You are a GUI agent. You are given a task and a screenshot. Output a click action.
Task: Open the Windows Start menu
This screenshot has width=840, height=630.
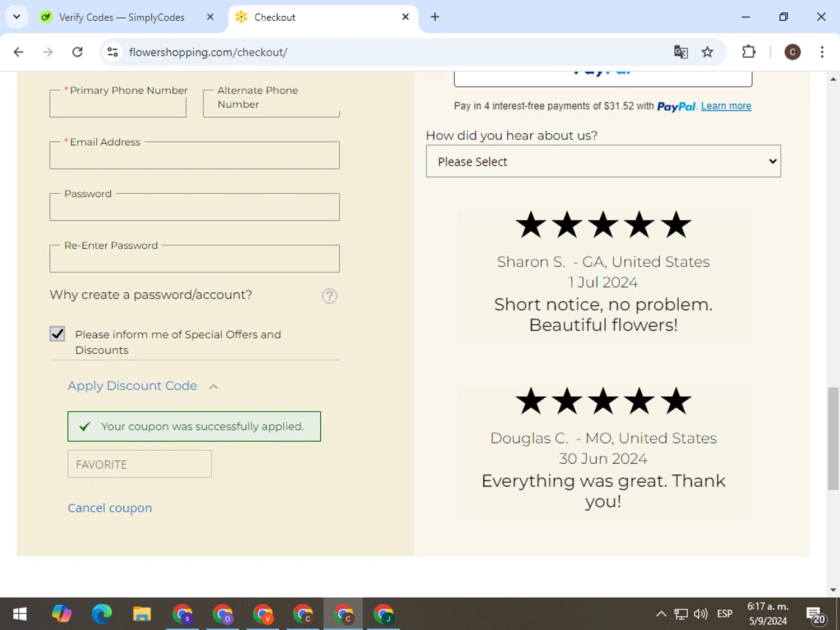(20, 614)
